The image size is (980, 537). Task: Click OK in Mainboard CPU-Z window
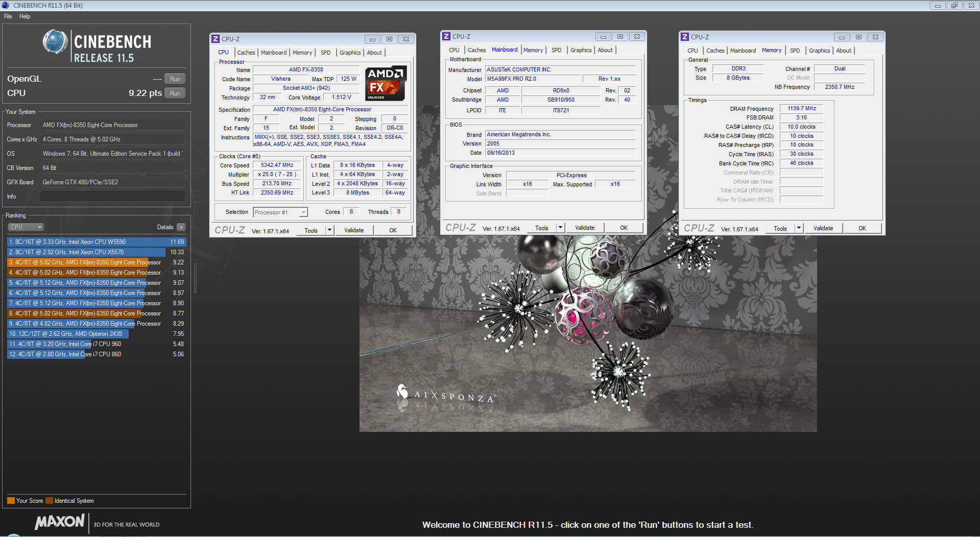click(624, 228)
